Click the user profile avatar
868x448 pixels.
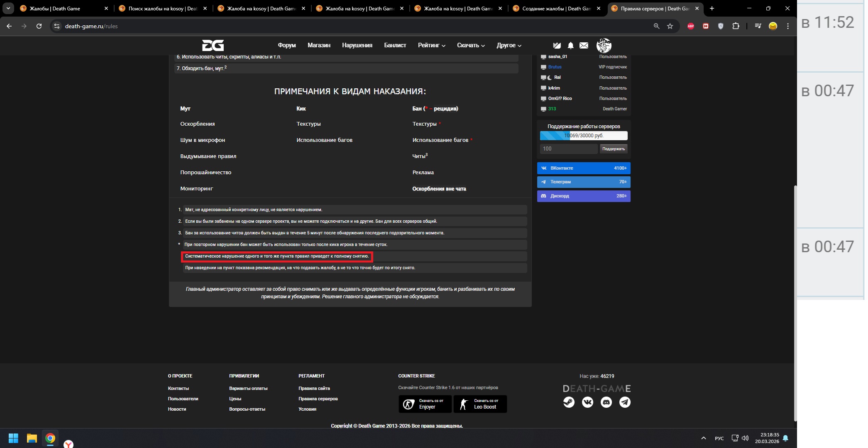point(604,45)
